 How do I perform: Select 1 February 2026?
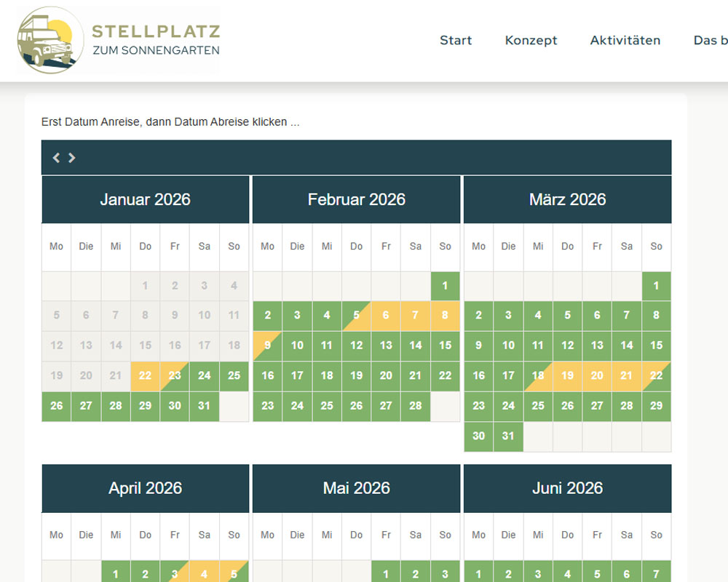[445, 286]
